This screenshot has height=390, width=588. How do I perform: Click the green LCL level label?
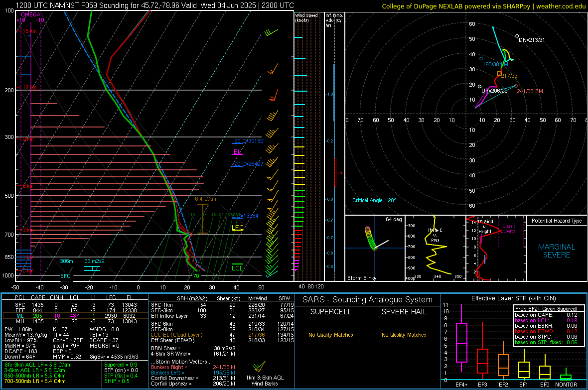pos(237,268)
